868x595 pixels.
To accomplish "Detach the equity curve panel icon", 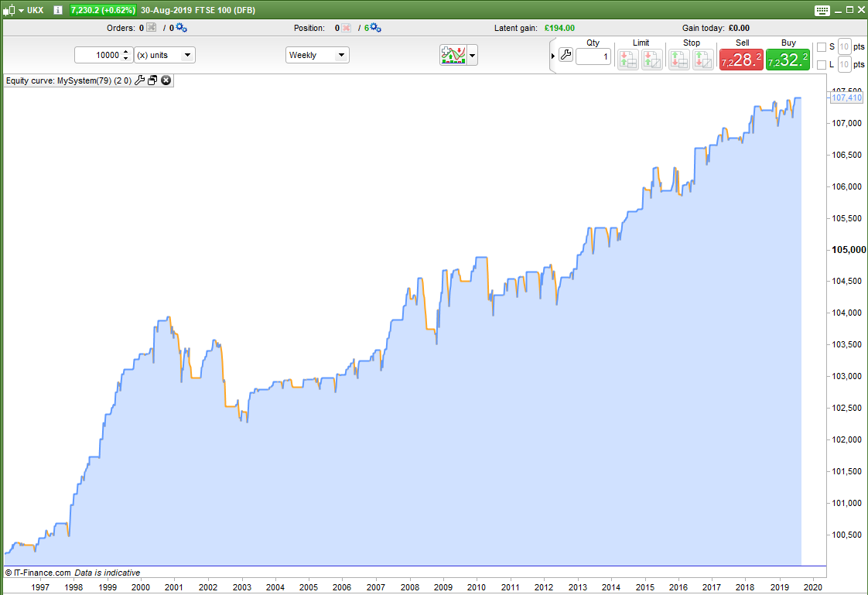I will click(152, 80).
